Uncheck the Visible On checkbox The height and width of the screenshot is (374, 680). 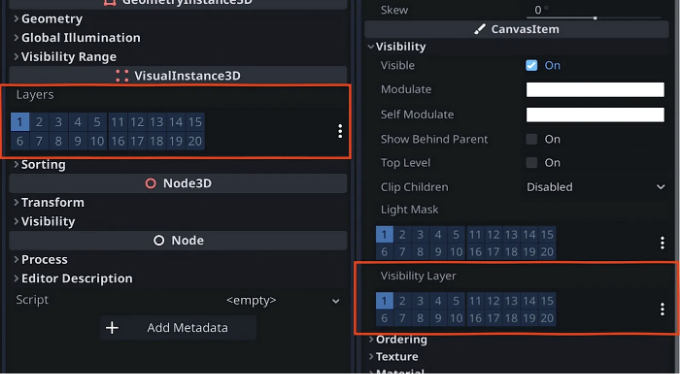pyautogui.click(x=531, y=65)
